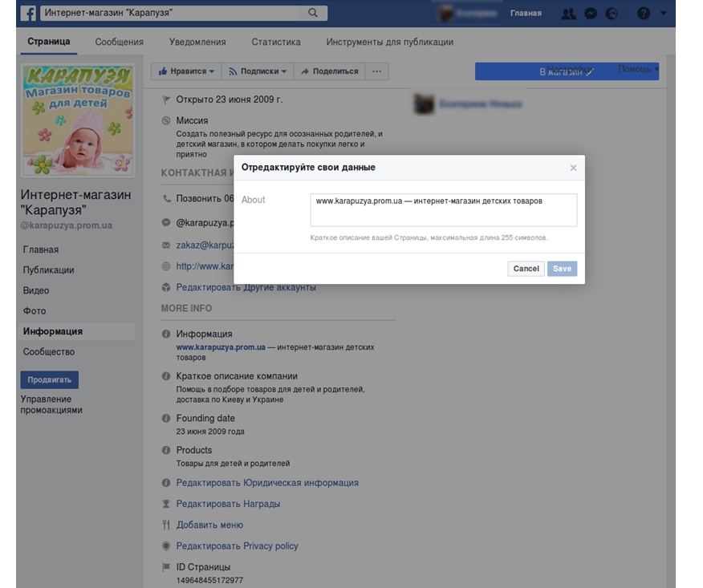Screen dimensions: 703x588
Task: Click the About description text field
Action: point(443,210)
